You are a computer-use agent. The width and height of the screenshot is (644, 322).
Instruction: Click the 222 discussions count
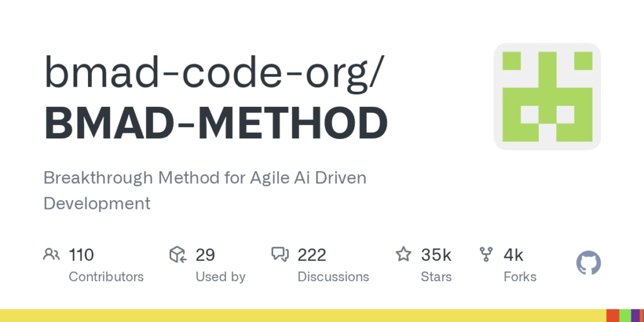(x=312, y=255)
